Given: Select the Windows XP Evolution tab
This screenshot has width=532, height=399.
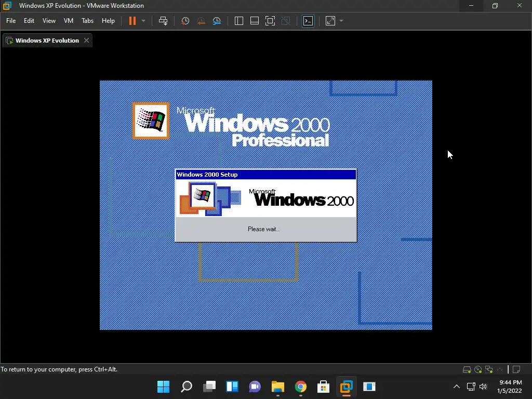Looking at the screenshot, I should (x=47, y=41).
